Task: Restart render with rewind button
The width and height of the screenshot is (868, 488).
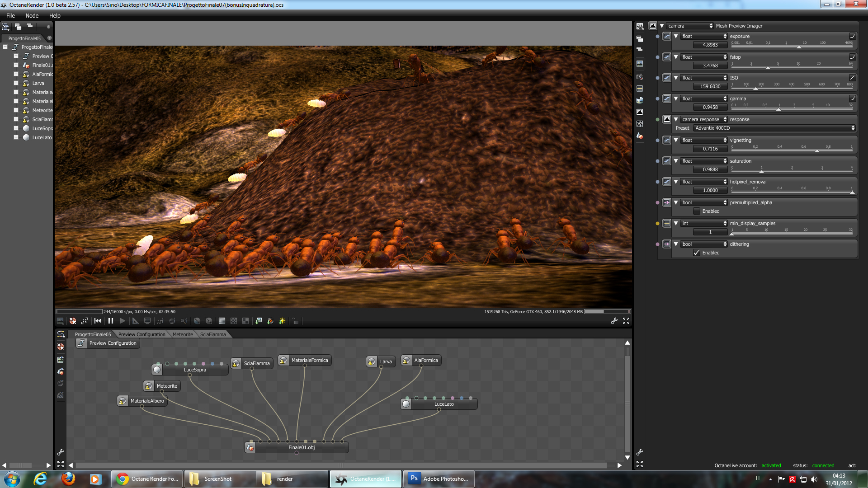Action: (98, 321)
